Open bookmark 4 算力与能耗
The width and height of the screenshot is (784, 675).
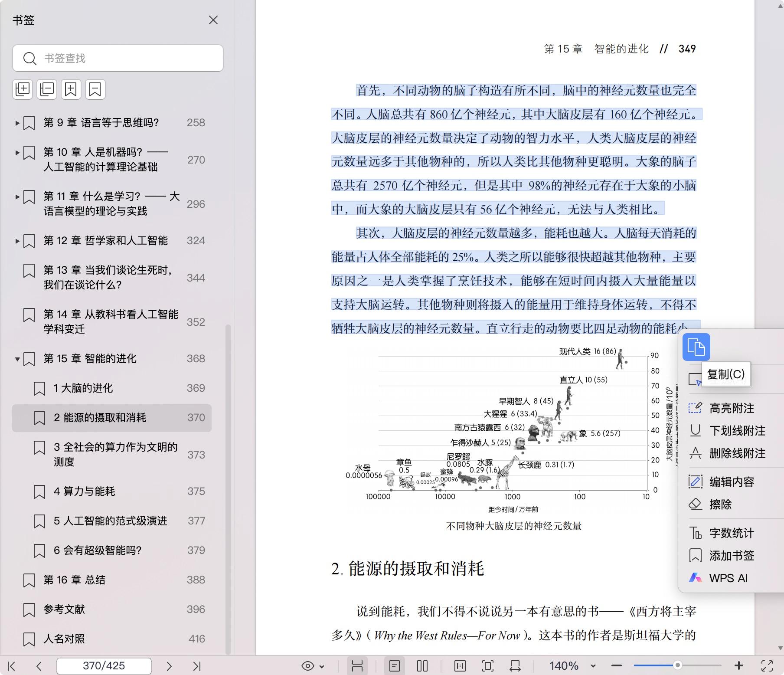(85, 492)
